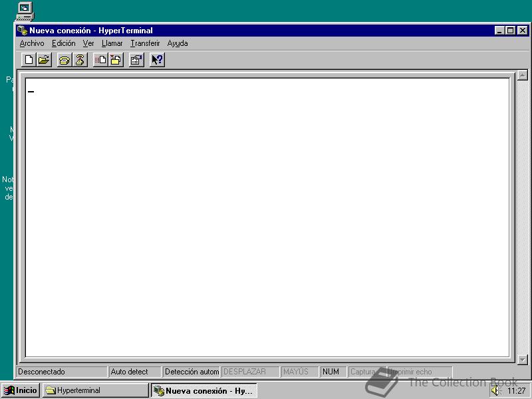Open the Ver menu
The image size is (532, 399).
pos(88,43)
